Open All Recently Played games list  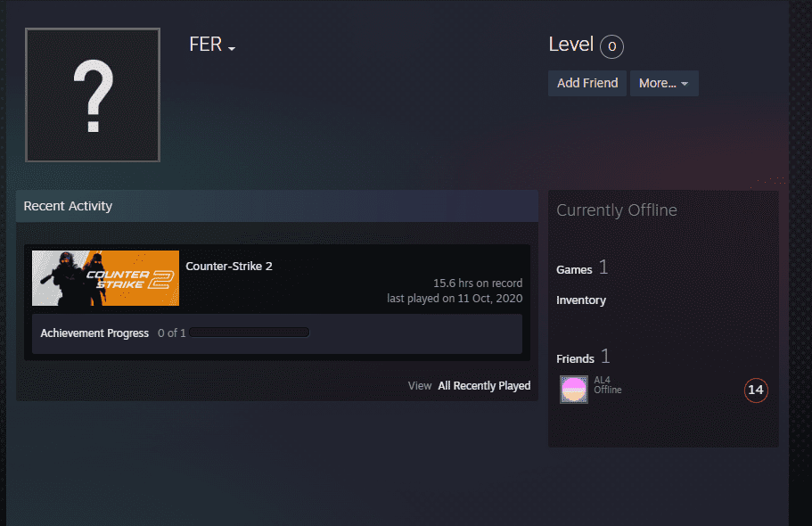click(484, 385)
